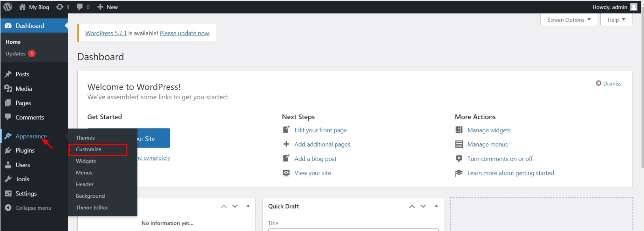This screenshot has height=231, width=644.
Task: Click Manage widgets link
Action: click(489, 130)
